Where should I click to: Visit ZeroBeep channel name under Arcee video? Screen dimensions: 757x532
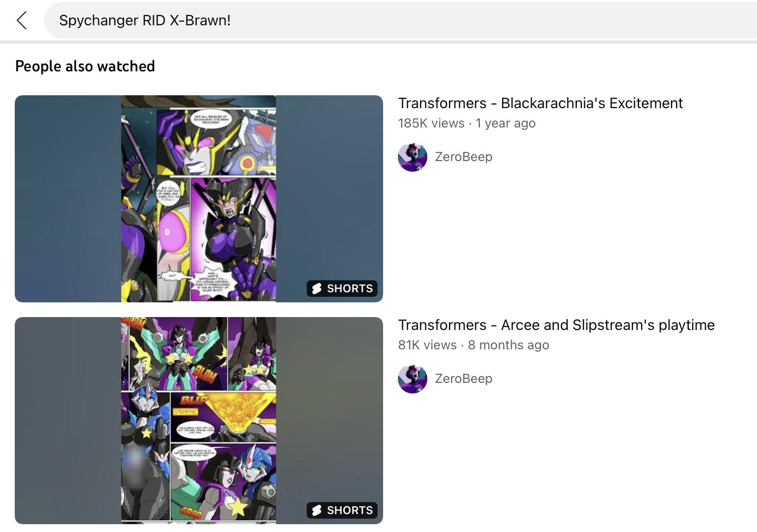click(464, 379)
